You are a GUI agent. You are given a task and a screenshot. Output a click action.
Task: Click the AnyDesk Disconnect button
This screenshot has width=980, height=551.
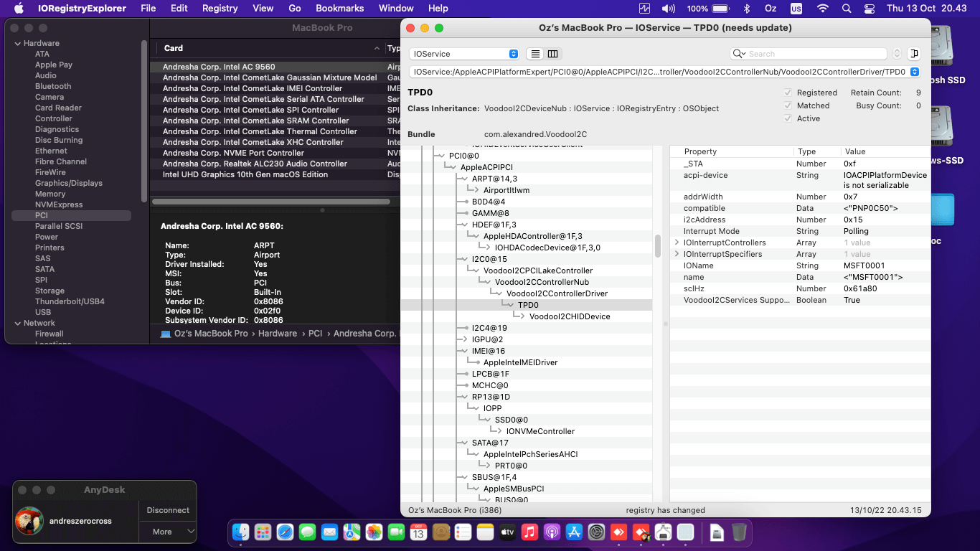[x=168, y=510]
